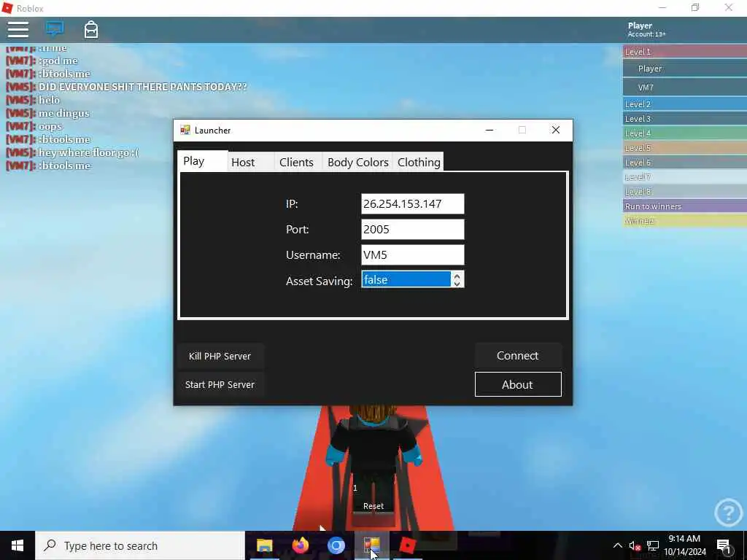Toggle the Roblox chat window icon
The image size is (747, 560).
55,28
